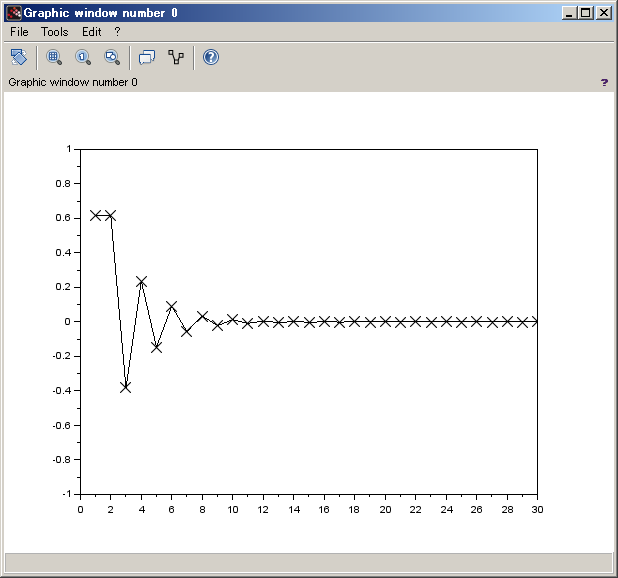Screen dimensions: 618x578
Task: Click the y-axis label -1
Action: (x=67, y=494)
